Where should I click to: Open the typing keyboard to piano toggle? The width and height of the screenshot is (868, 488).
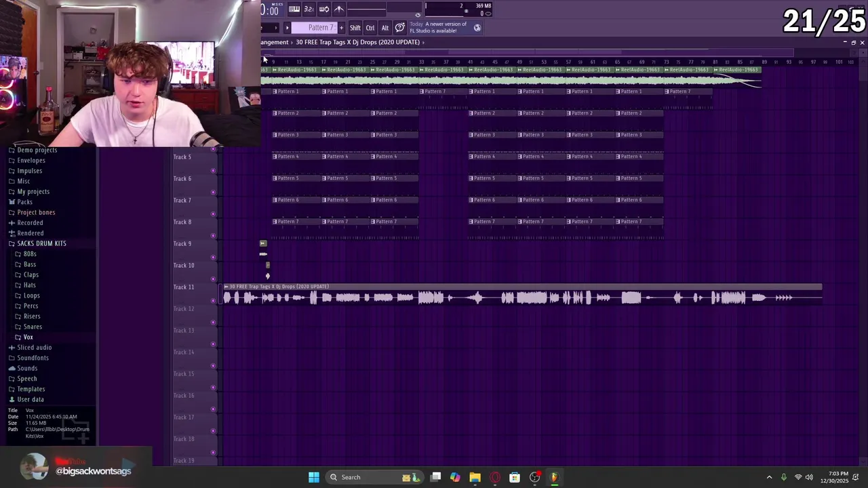tap(294, 9)
